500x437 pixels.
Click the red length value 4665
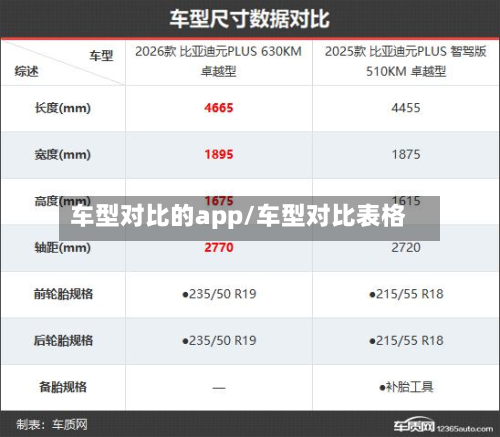click(x=219, y=108)
